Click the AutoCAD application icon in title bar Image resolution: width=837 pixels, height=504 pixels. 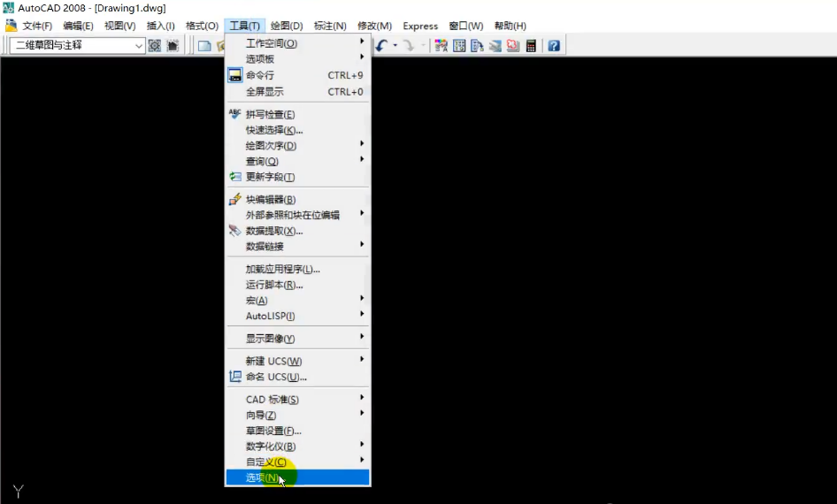click(x=8, y=8)
